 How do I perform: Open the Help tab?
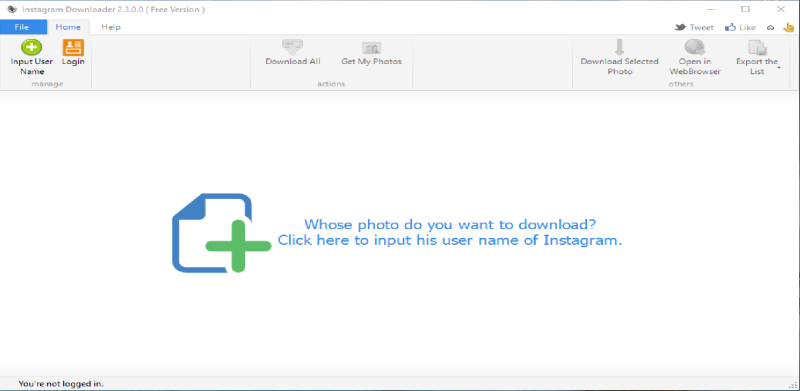point(111,27)
